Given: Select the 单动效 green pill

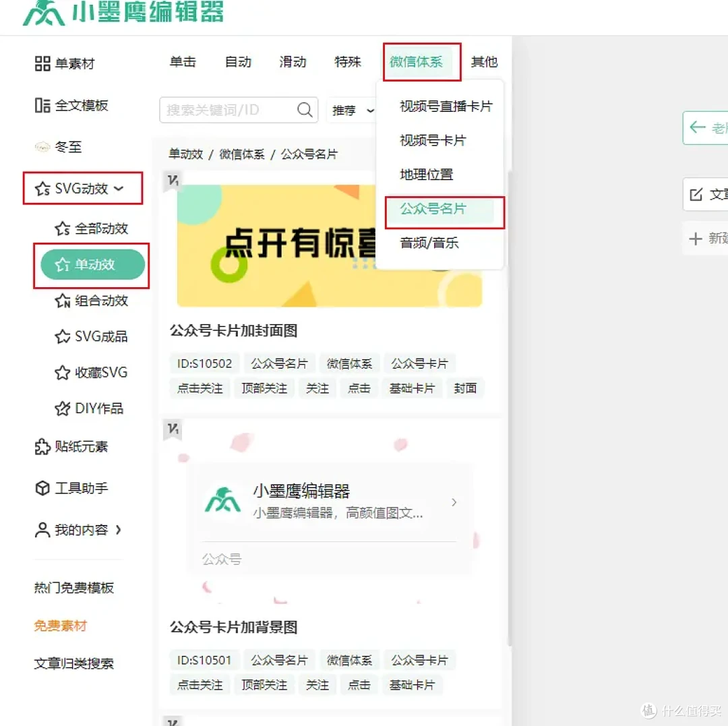Looking at the screenshot, I should [x=93, y=265].
